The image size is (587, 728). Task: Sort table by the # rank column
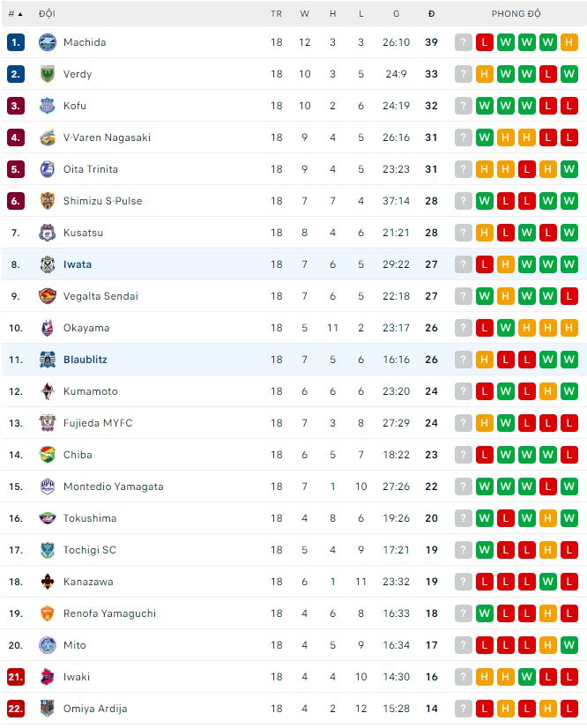click(15, 14)
